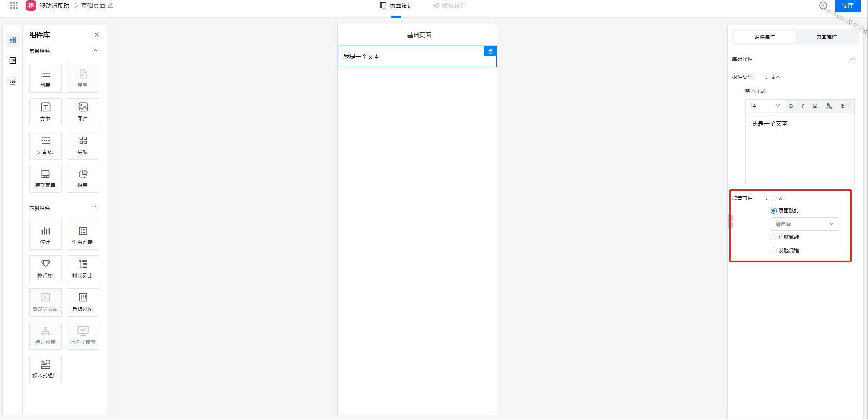Viewport: 868px width, 420px height.
Task: Pick the 导航 navigation component
Action: pyautogui.click(x=83, y=146)
